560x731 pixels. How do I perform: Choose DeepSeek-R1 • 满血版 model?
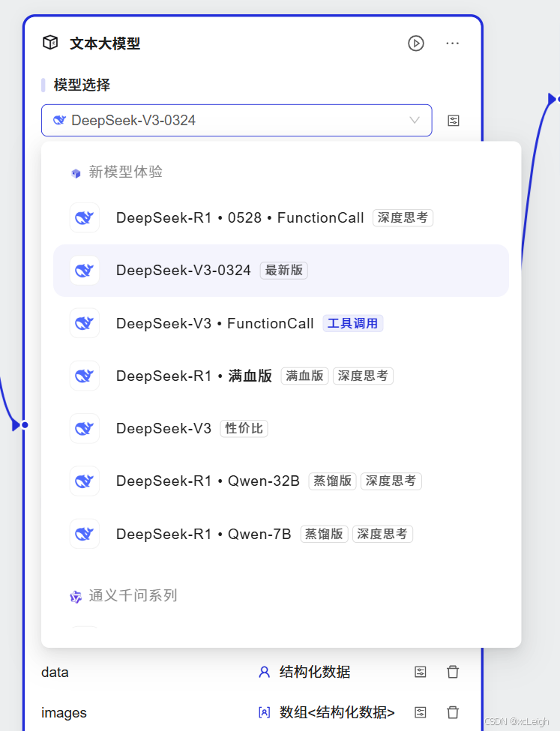280,376
